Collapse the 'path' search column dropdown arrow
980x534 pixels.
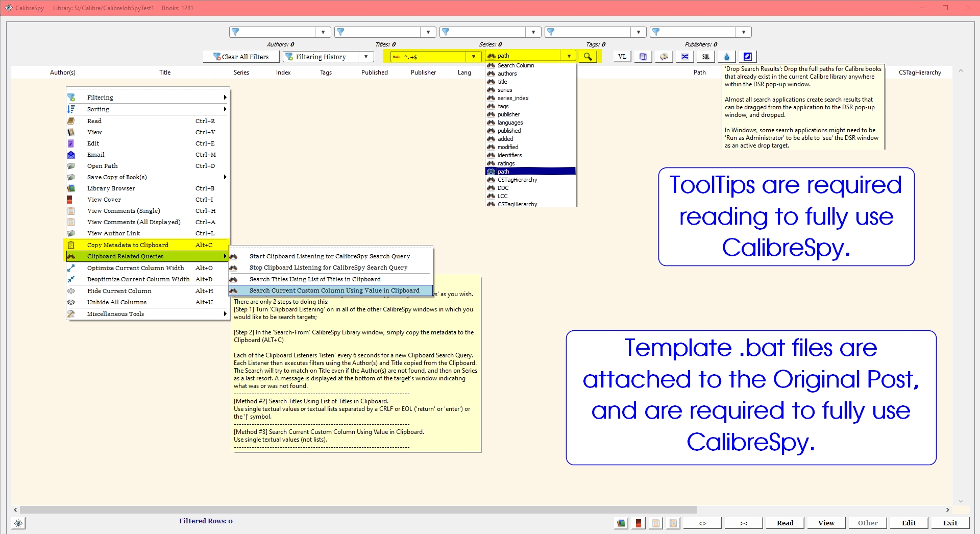(569, 56)
